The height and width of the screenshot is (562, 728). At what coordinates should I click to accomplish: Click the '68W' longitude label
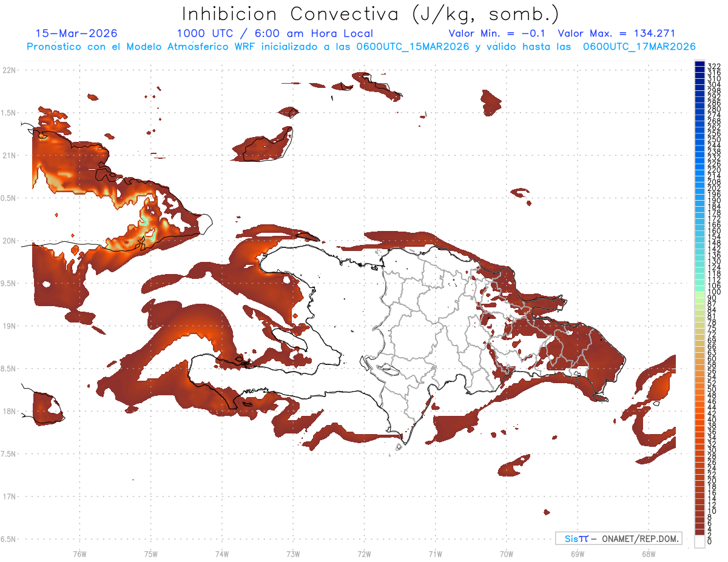(x=649, y=554)
